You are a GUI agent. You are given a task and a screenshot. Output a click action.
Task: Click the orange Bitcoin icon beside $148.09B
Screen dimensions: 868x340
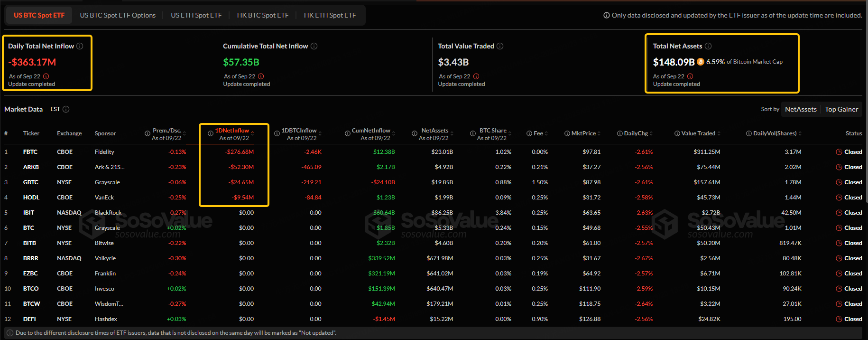[701, 62]
